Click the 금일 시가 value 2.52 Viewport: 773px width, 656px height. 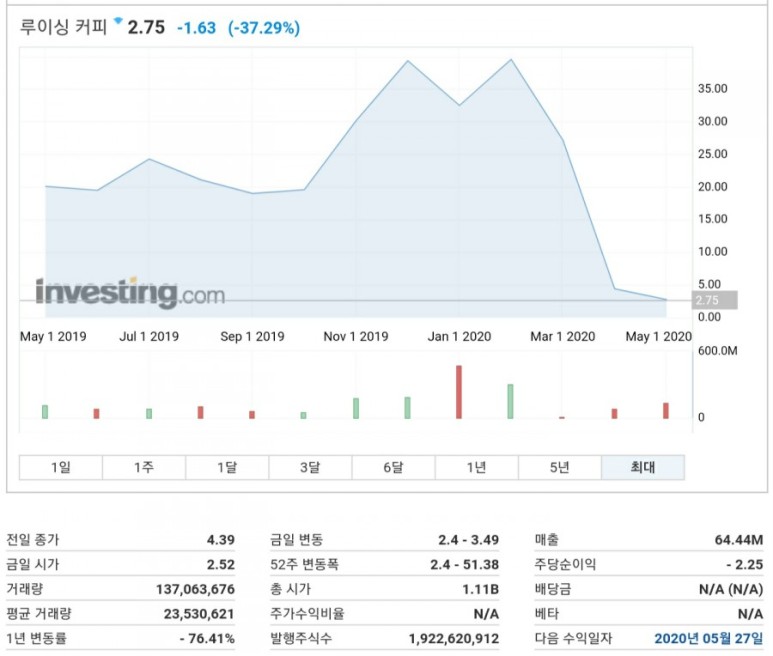[x=220, y=564]
